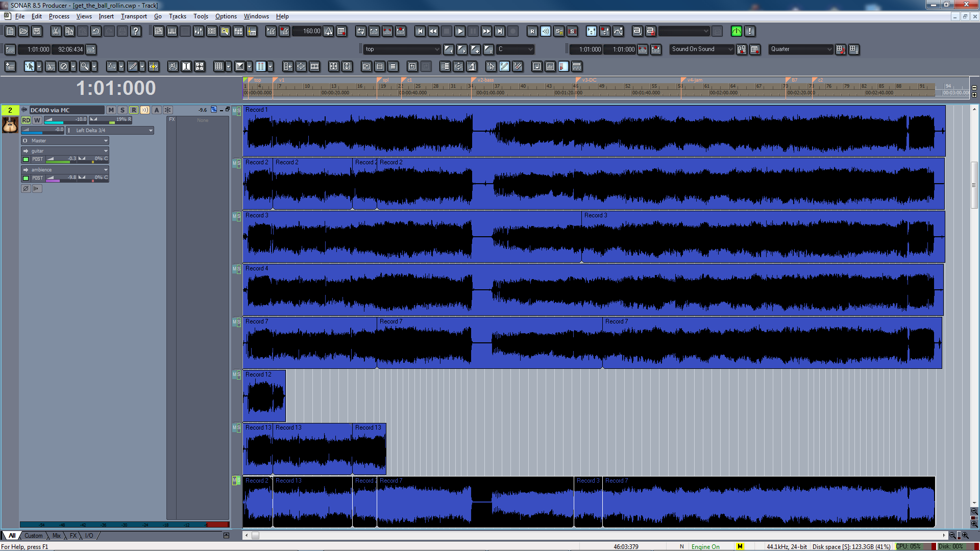The width and height of the screenshot is (980, 551).
Task: Switch to the Mix tab
Action: 57,536
